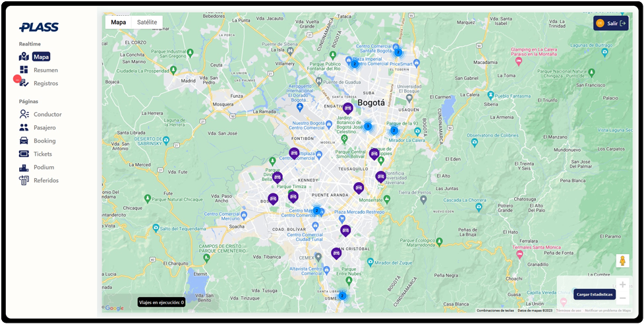Click the Observatorio de Colibríes pin
The height and width of the screenshot is (324, 644).
475,143
